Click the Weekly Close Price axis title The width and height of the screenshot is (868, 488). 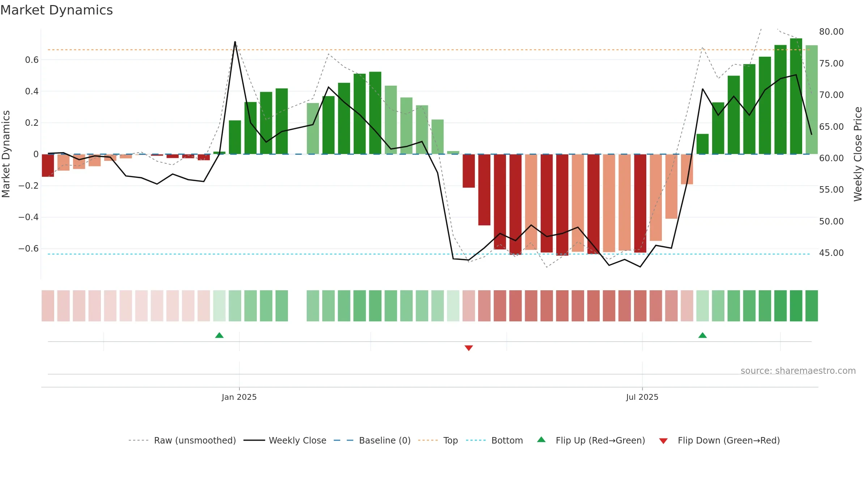tap(858, 154)
